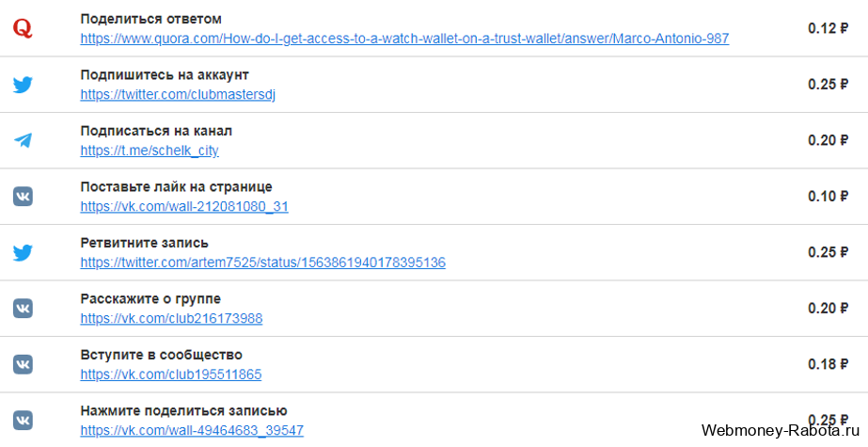Click the Twitter icon beside Подпишитесь на аккаунт
Screen dimensions: 868x447
coord(23,85)
